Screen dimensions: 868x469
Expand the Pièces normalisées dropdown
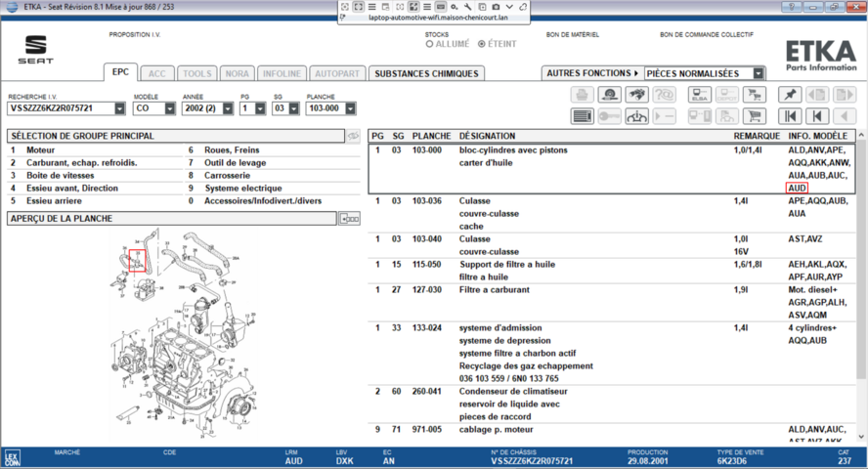(759, 73)
